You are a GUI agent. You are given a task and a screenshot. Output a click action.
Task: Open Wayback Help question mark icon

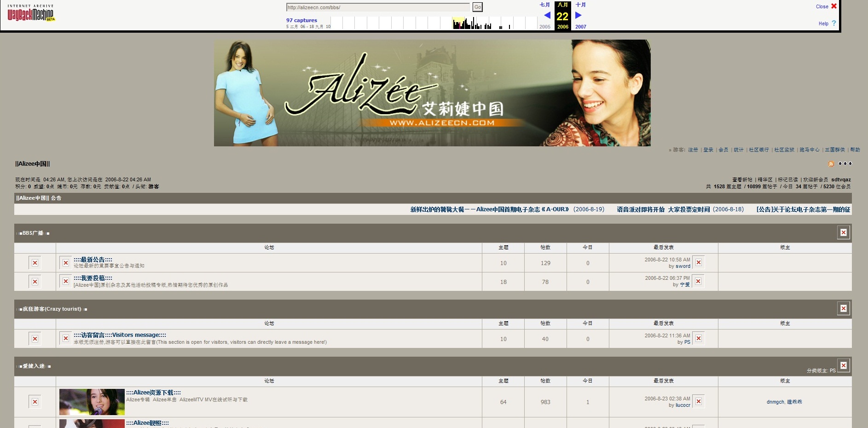tap(834, 23)
